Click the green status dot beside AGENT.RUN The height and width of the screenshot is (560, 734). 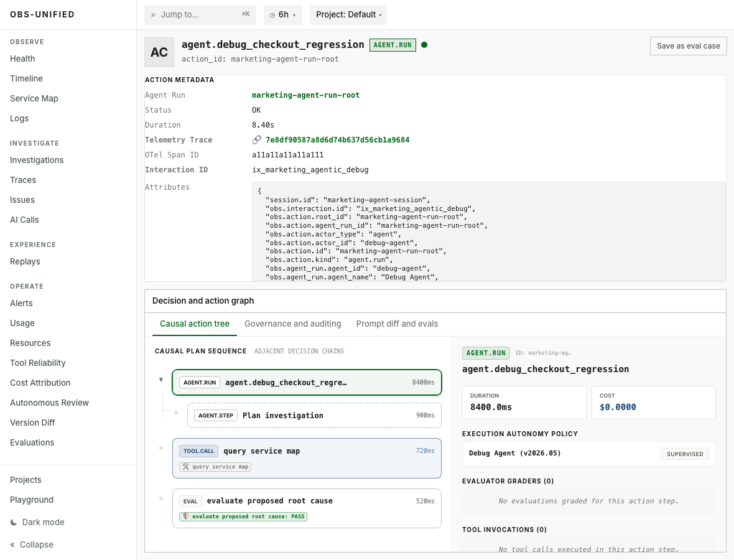pyautogui.click(x=424, y=45)
